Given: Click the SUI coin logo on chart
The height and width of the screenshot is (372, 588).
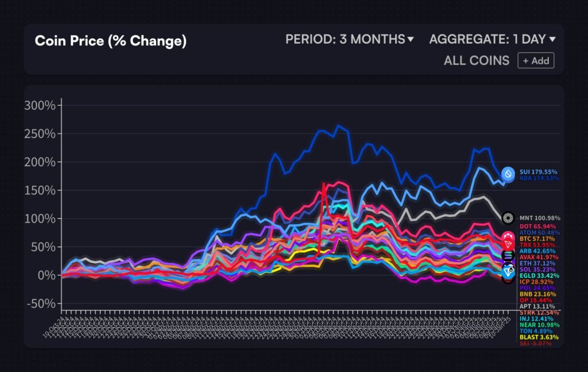Looking at the screenshot, I should pyautogui.click(x=508, y=174).
